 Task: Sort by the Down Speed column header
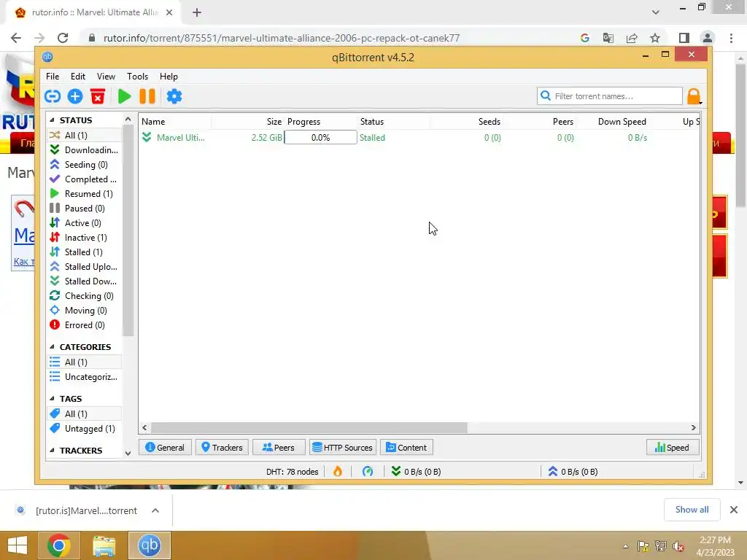(x=613, y=122)
